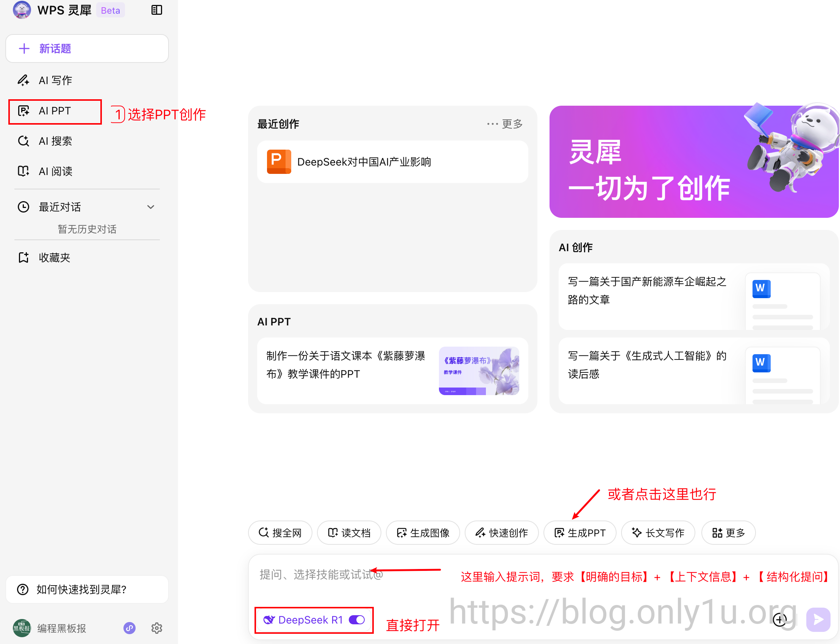This screenshot has width=840, height=644.
Task: Collapse the sidebar panel icon
Action: pos(156,10)
